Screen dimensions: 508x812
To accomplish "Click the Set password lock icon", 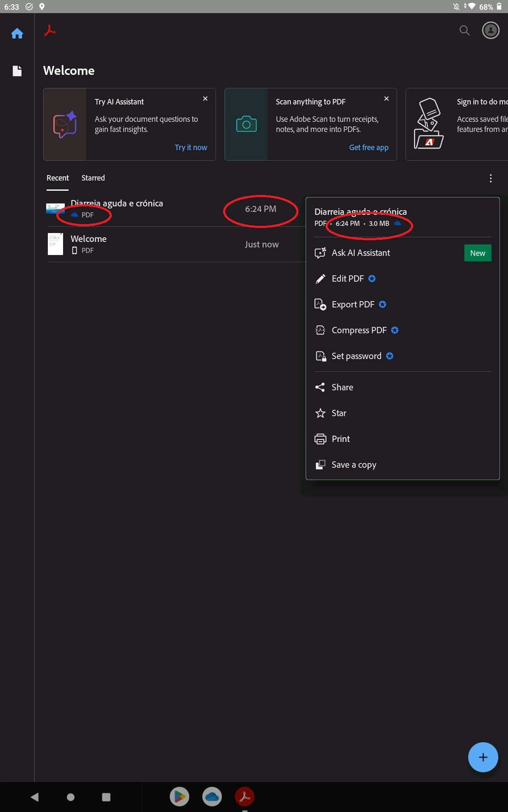I will click(320, 356).
